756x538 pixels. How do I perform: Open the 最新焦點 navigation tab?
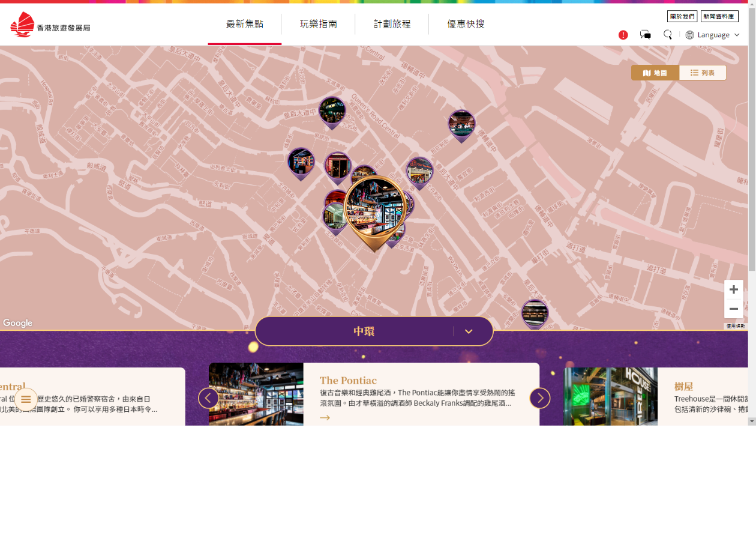[x=245, y=24]
